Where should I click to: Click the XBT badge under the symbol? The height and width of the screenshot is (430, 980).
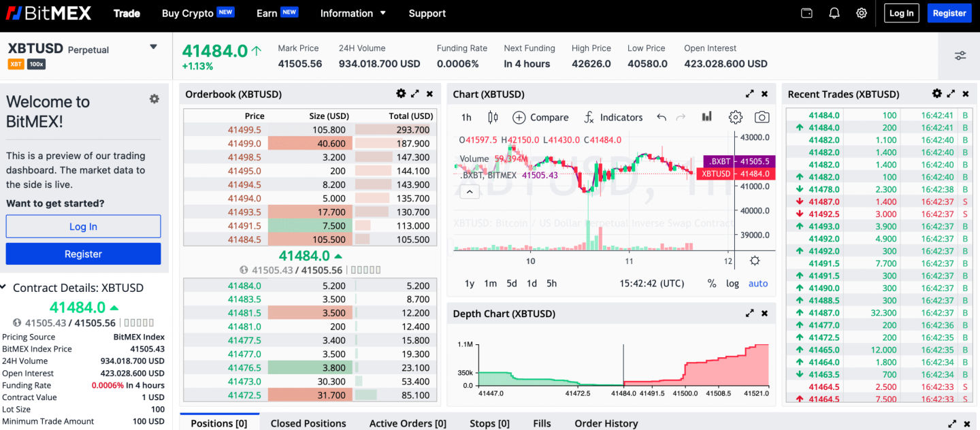coord(16,64)
